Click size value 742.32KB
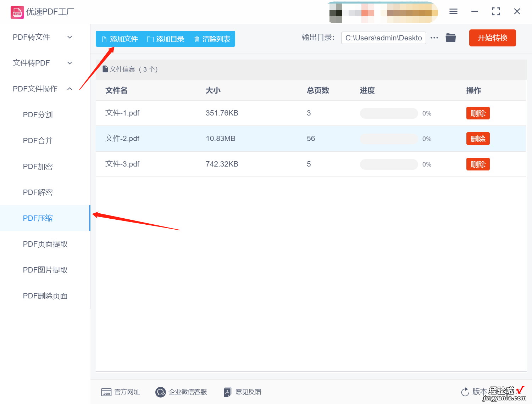 point(222,164)
